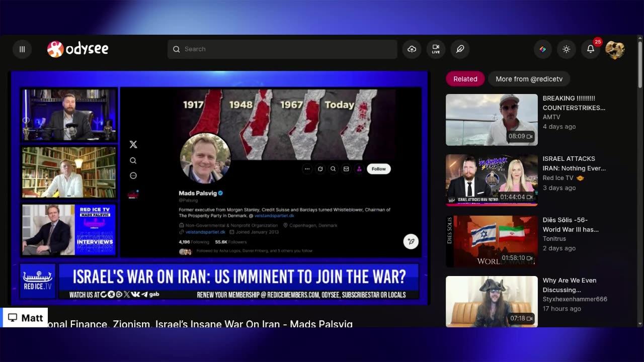Click the three-dots more icon on profile

click(x=307, y=169)
